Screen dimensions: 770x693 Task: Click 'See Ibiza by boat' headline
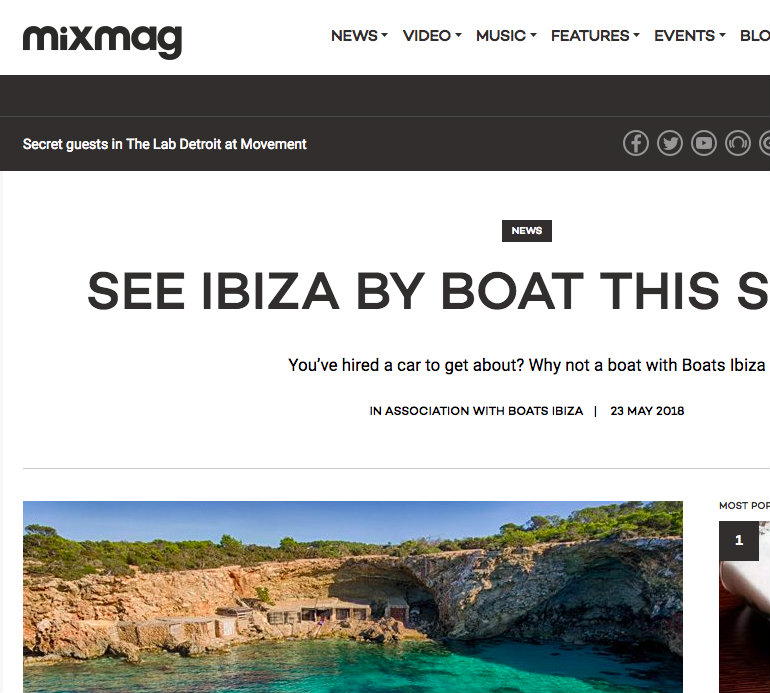[428, 291]
